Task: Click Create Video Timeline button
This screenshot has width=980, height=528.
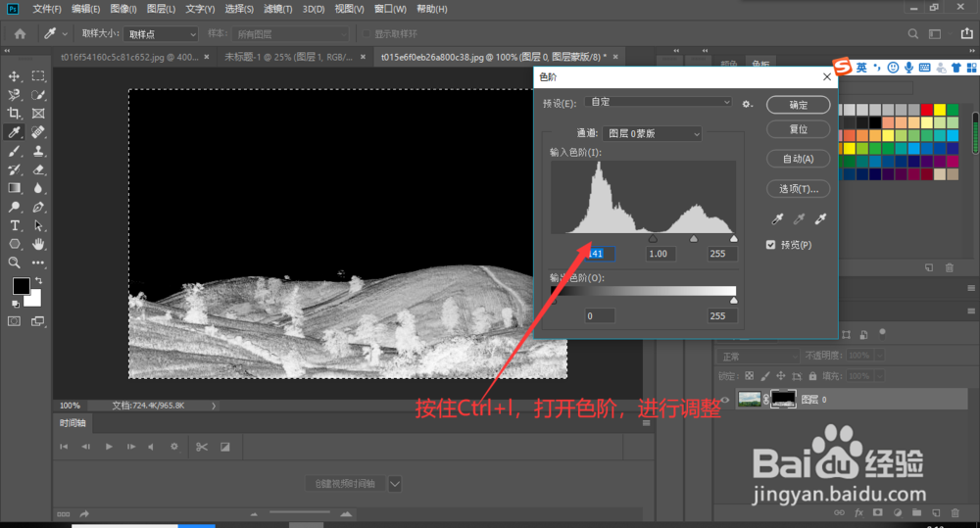Action: (x=346, y=484)
